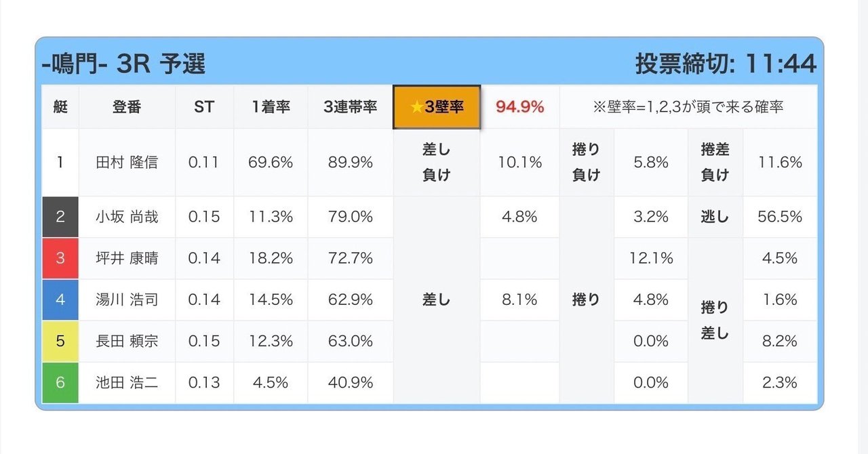This screenshot has height=454, width=868.
Task: Click the red 94.9% value
Action: [519, 107]
